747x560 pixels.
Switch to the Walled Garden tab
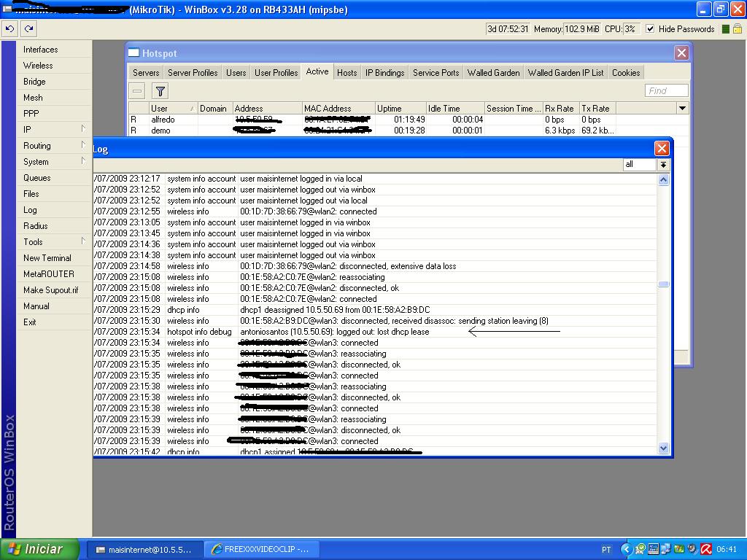point(494,72)
